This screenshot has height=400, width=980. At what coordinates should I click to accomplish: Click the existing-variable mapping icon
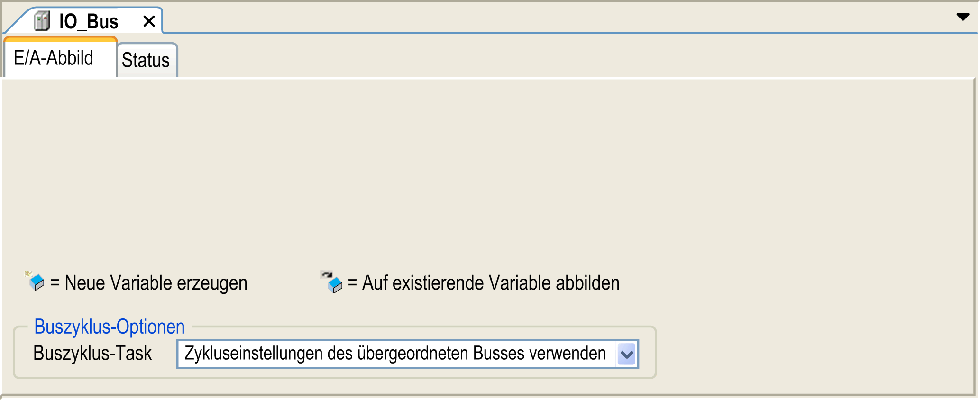332,282
